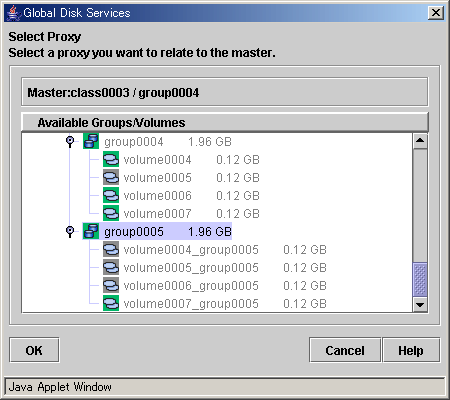Click the 0.12 GB size of volume0007_group0005
Screen dimensions: 450x400
tap(305, 304)
